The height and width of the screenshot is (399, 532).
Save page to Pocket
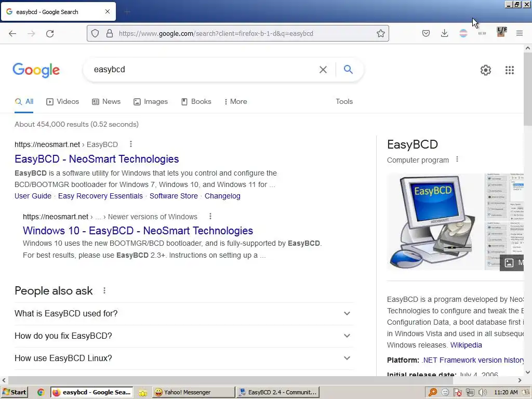[x=426, y=33]
